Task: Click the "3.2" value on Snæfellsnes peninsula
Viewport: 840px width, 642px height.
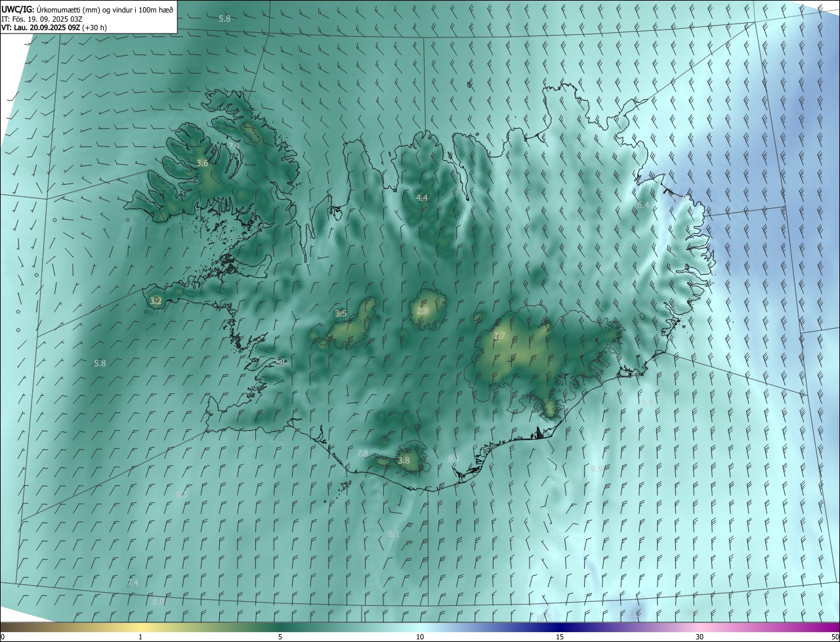Action: pos(156,301)
